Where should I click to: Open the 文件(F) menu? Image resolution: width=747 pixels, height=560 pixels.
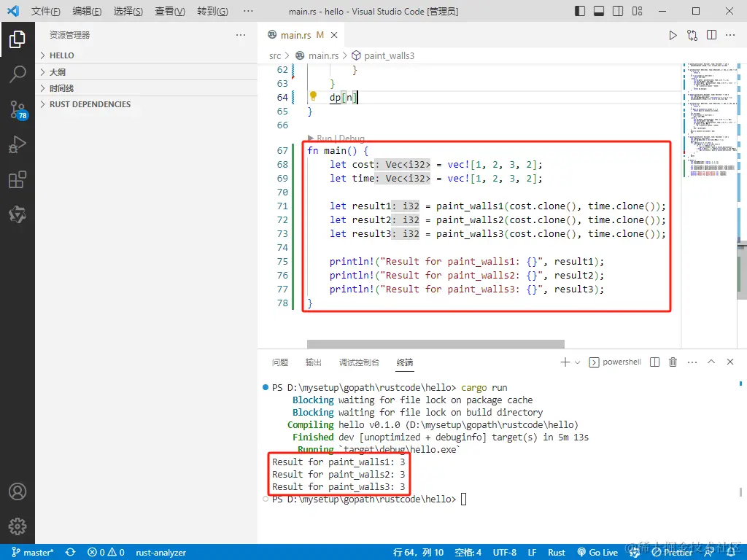(x=46, y=11)
